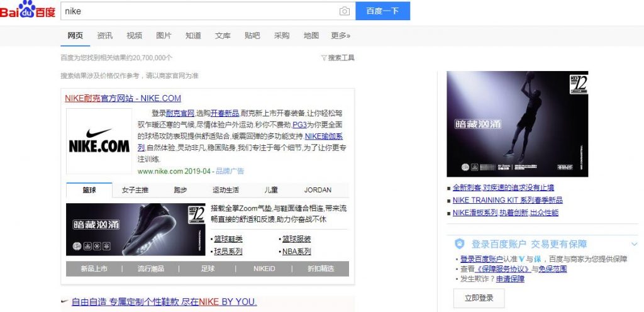Click the 立即登录 button
Image resolution: width=644 pixels, height=312 pixels.
[479, 298]
